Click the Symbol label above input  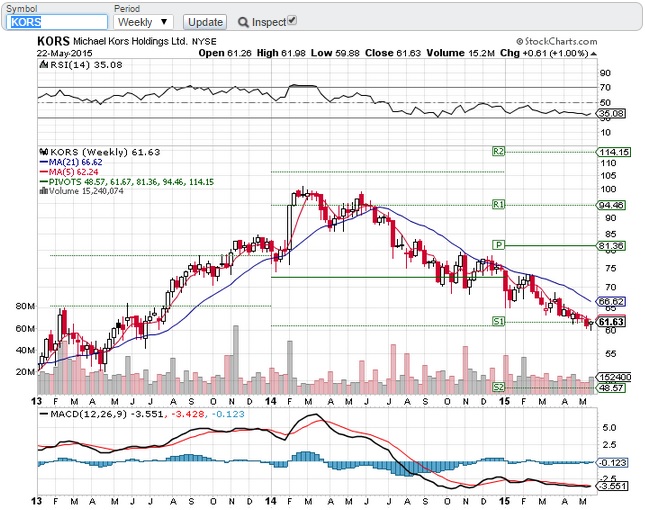click(x=21, y=9)
